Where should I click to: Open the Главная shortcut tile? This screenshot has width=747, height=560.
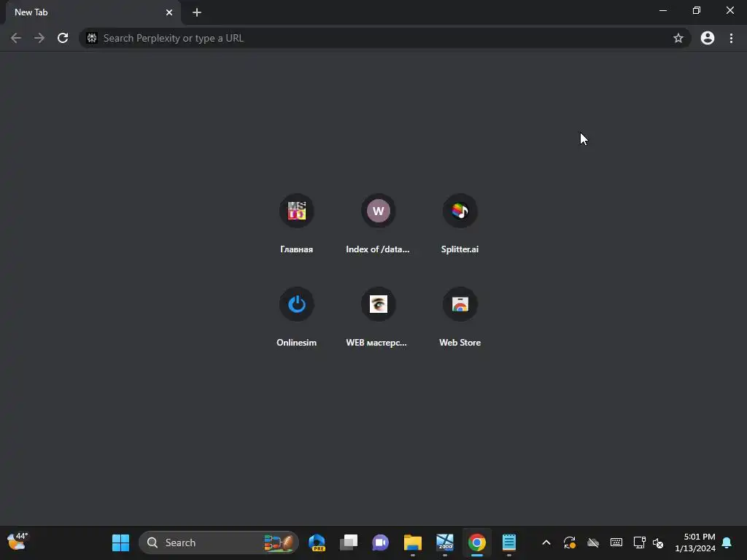point(296,223)
